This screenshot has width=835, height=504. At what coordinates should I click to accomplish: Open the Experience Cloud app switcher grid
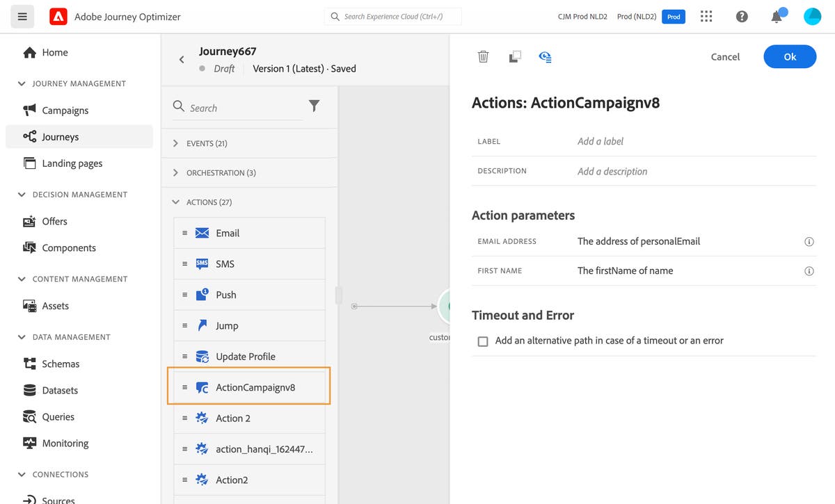coord(706,16)
